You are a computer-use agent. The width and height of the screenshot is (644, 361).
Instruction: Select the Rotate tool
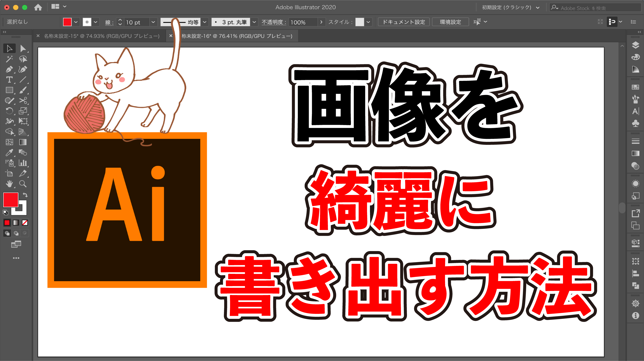(x=10, y=111)
